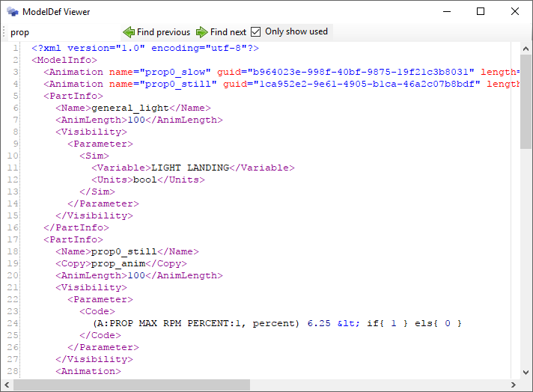This screenshot has width=533, height=392.
Task: Minimize the ModelDef Viewer window
Action: [447, 11]
